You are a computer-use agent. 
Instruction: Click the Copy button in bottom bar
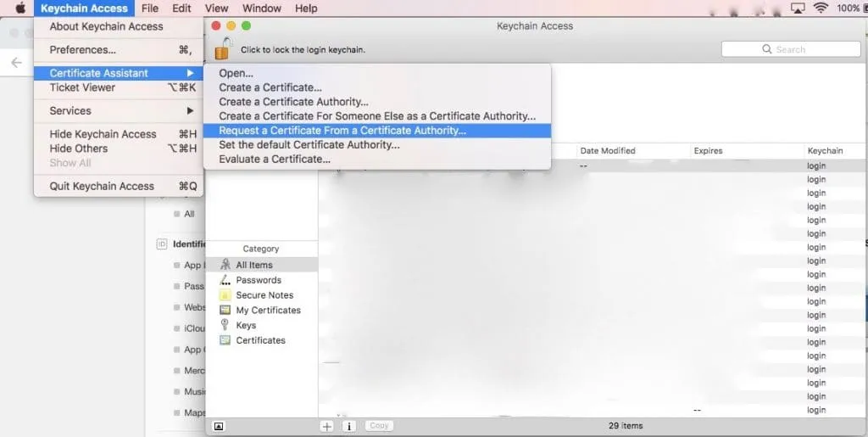point(379,425)
